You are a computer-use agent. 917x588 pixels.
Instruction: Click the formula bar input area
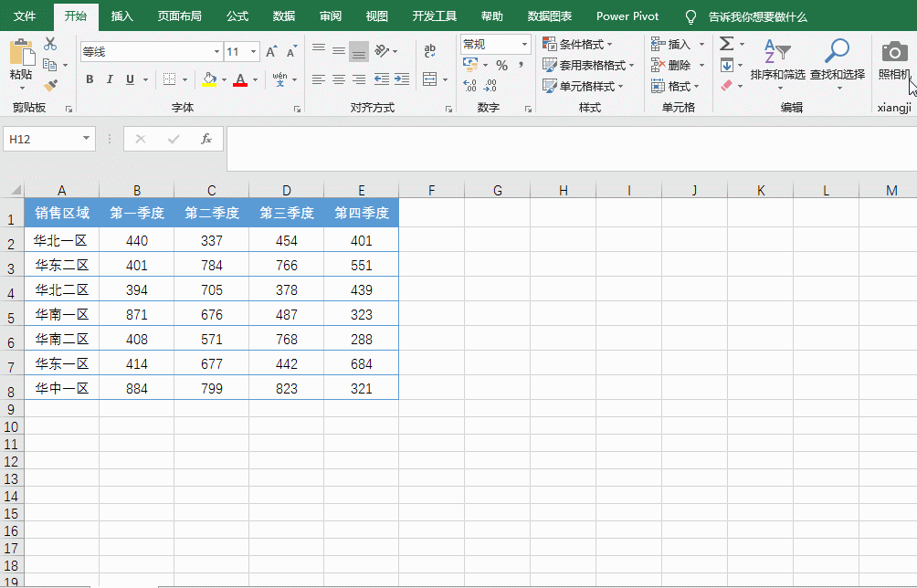(x=572, y=149)
